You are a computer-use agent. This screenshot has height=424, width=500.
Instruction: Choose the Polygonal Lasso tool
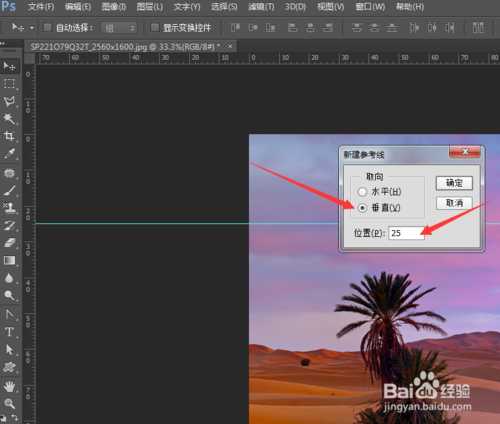coord(9,101)
